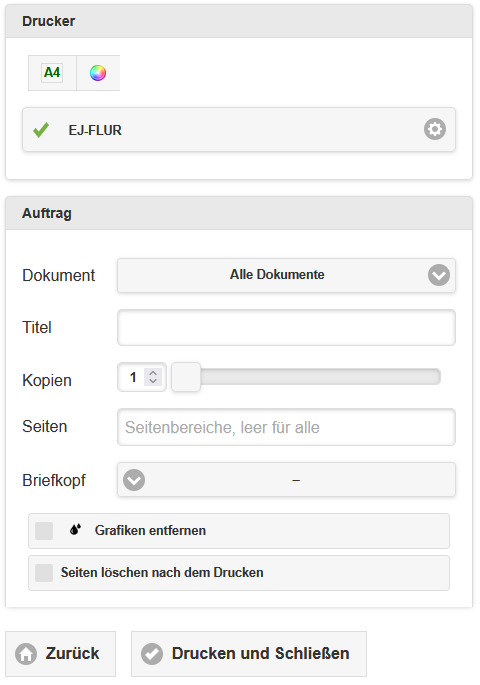Click the home icon on Zurück
The width and height of the screenshot is (480, 685).
26,654
